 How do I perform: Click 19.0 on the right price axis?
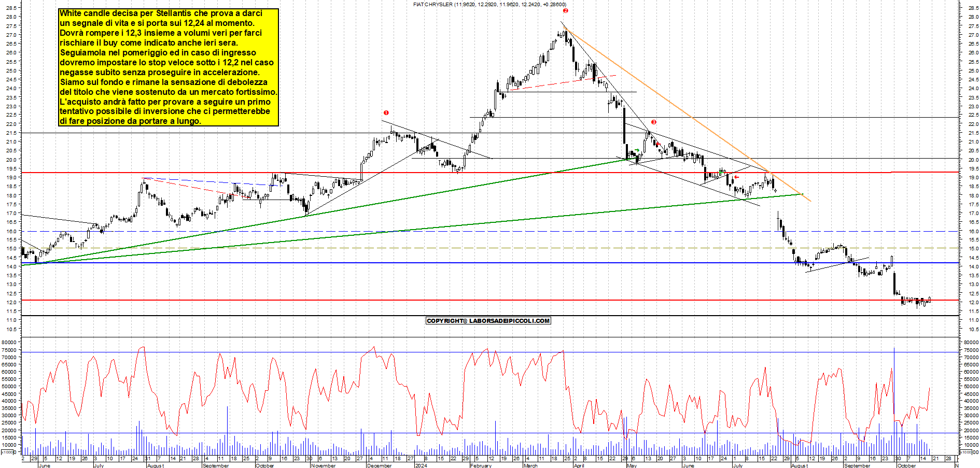[973, 177]
